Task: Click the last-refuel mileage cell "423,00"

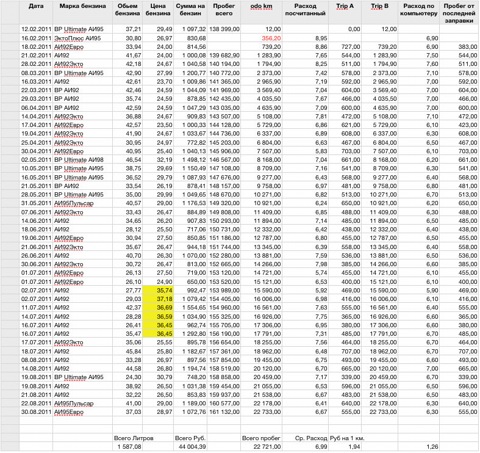Action: 459,125
